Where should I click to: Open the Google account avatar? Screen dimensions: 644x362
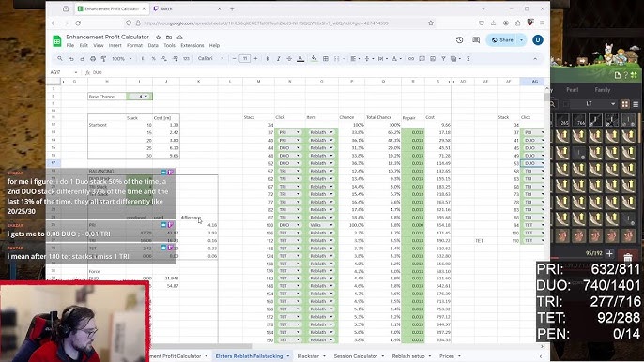tap(538, 39)
